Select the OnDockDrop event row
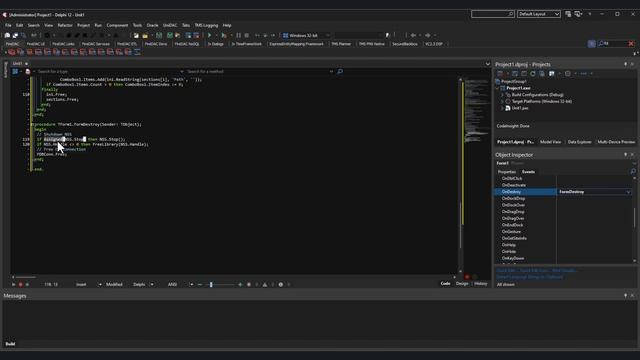Screen dimensions: 640x360 tap(526, 198)
